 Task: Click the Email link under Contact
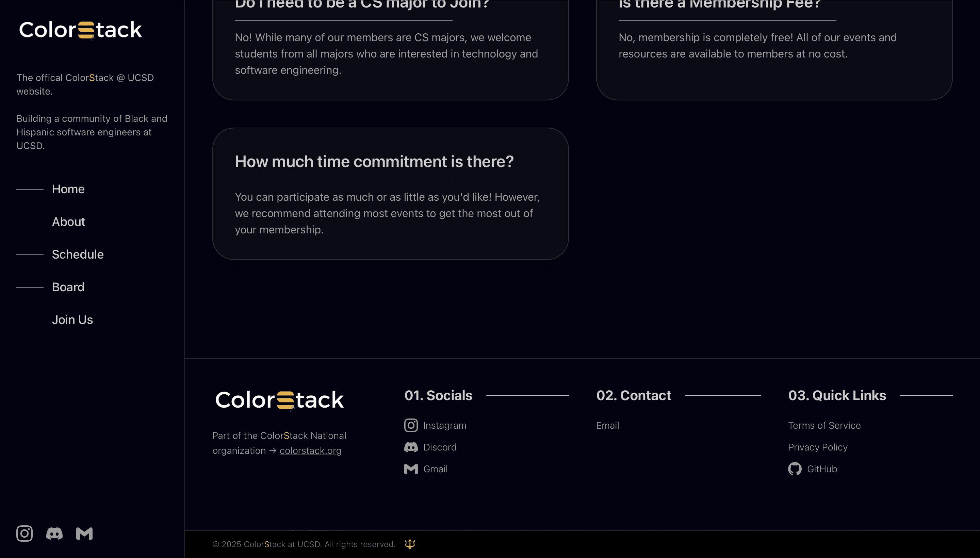tap(607, 425)
